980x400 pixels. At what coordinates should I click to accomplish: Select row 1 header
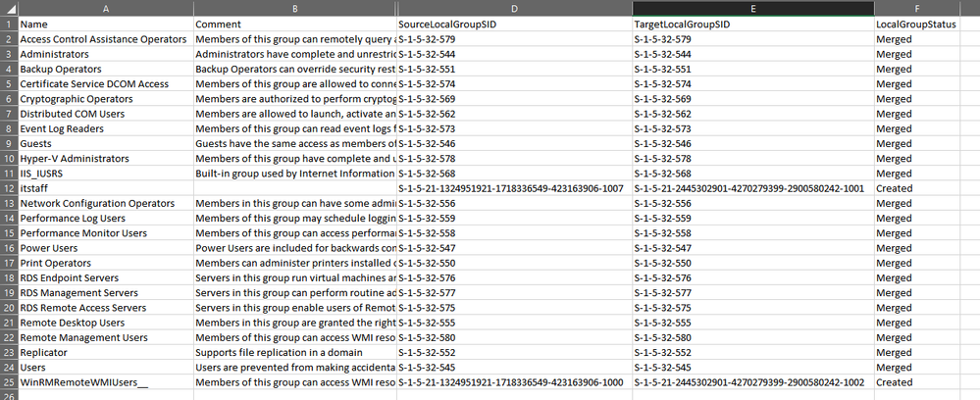pyautogui.click(x=9, y=24)
